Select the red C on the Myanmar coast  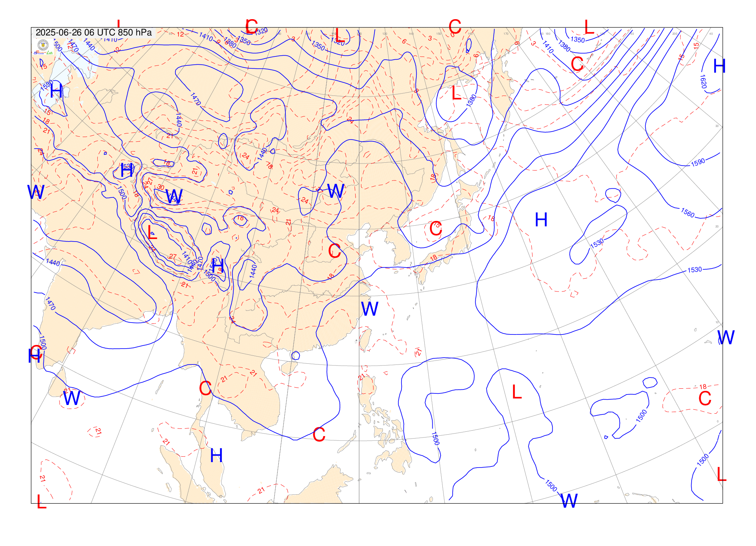(x=205, y=388)
